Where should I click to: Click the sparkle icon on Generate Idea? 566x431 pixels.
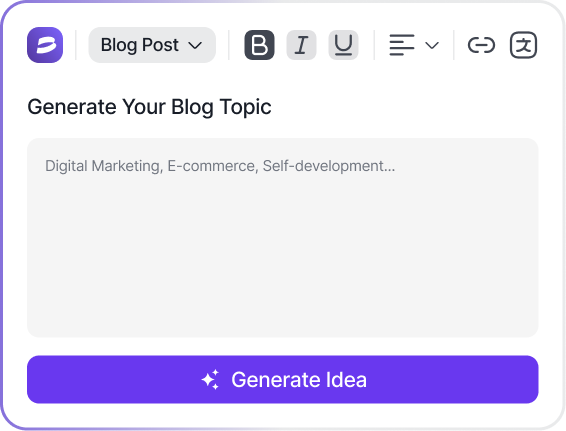pyautogui.click(x=210, y=379)
